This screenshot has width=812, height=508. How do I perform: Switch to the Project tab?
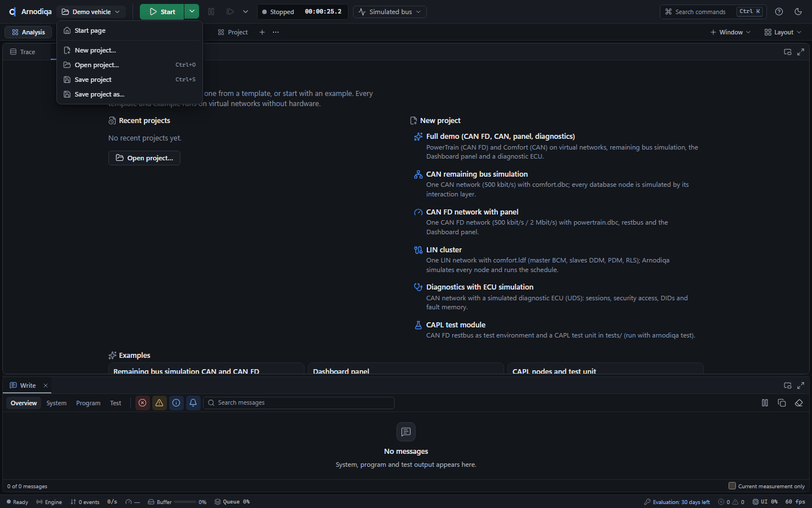(233, 32)
